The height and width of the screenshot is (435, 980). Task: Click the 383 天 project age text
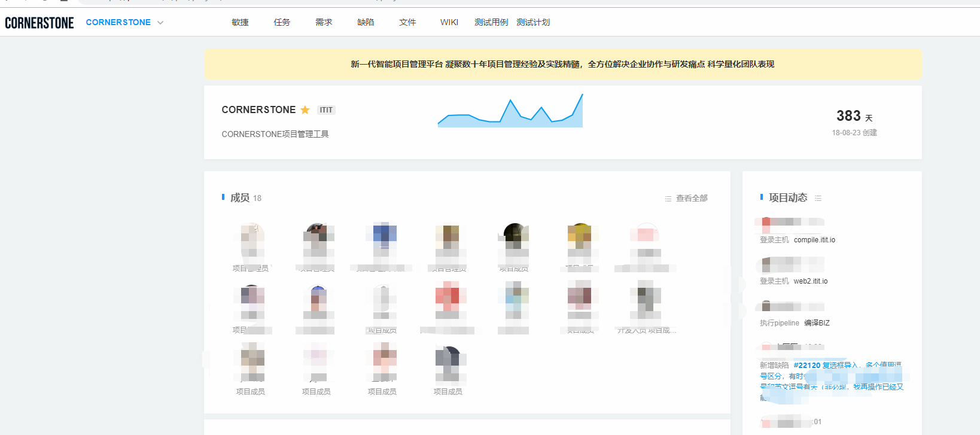pyautogui.click(x=854, y=116)
